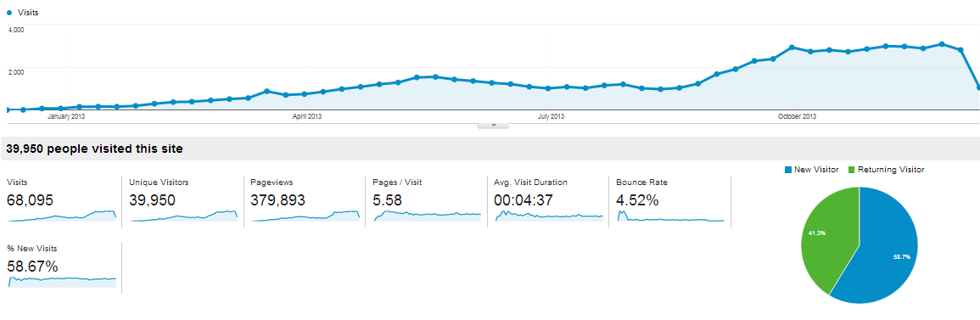980x320 pixels.
Task: Open the Bounce Rate metric tile
Action: (669, 201)
